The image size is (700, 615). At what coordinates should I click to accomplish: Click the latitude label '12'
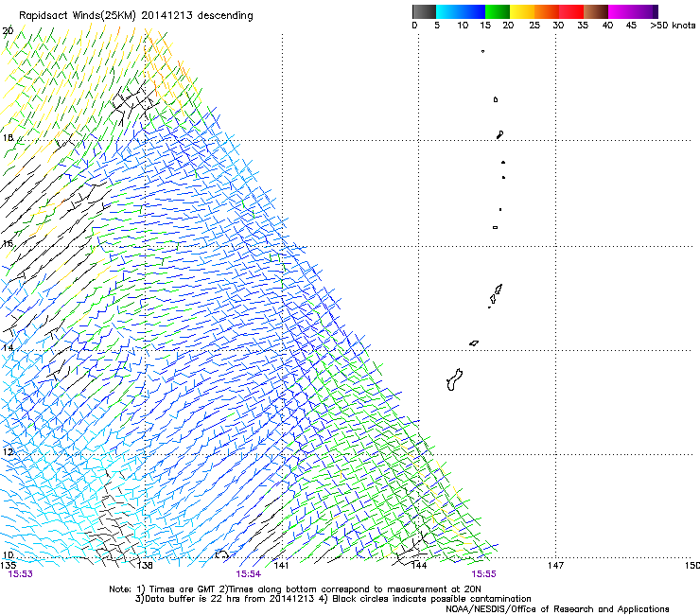click(8, 452)
